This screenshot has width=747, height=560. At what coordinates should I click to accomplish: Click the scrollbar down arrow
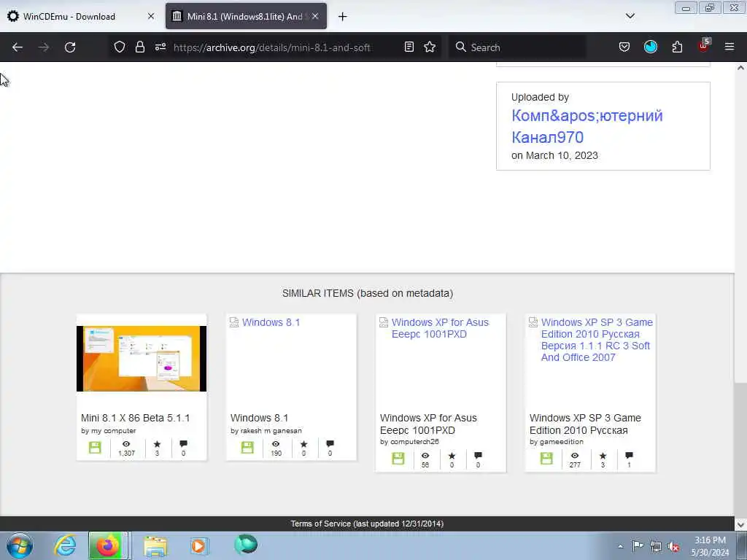coord(740,524)
